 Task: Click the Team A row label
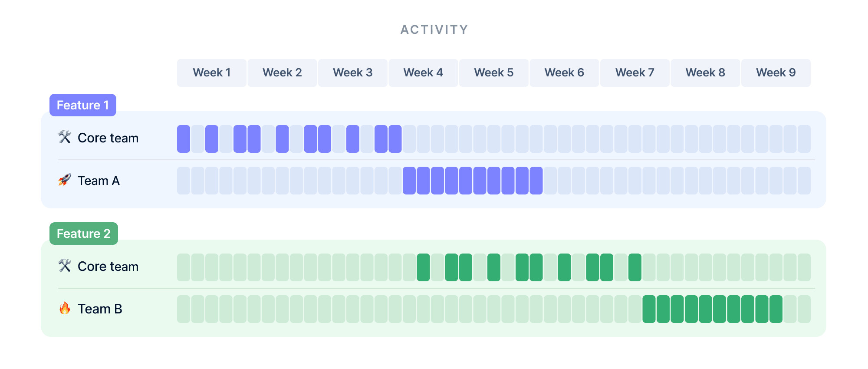point(99,181)
